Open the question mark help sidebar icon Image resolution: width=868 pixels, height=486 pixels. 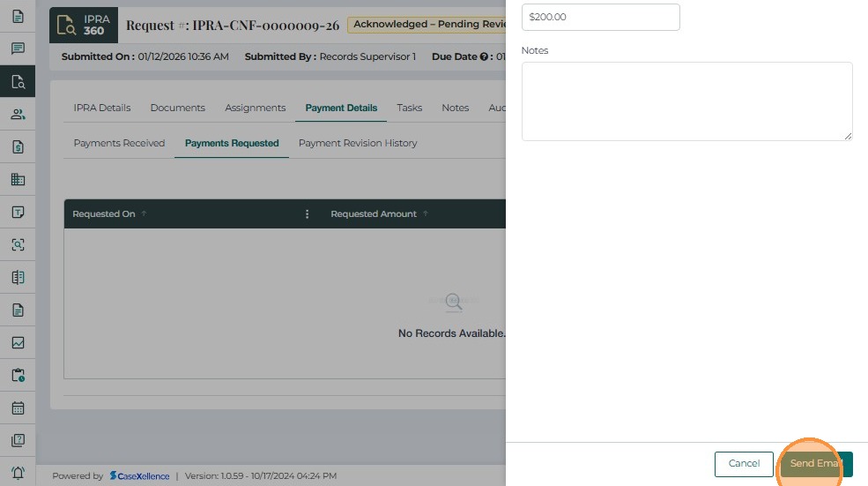pyautogui.click(x=18, y=440)
